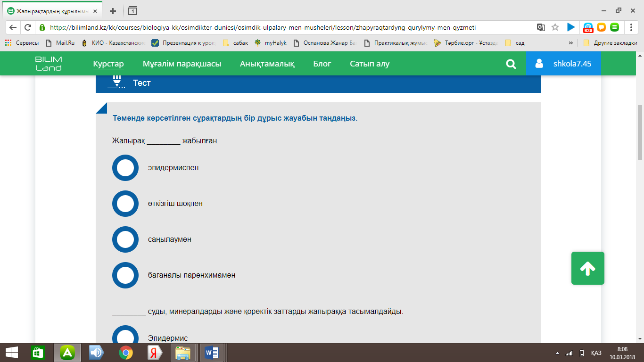Click the page's vertical scrollbar thumb
Viewport: 644px width, 362px height.
click(640, 132)
